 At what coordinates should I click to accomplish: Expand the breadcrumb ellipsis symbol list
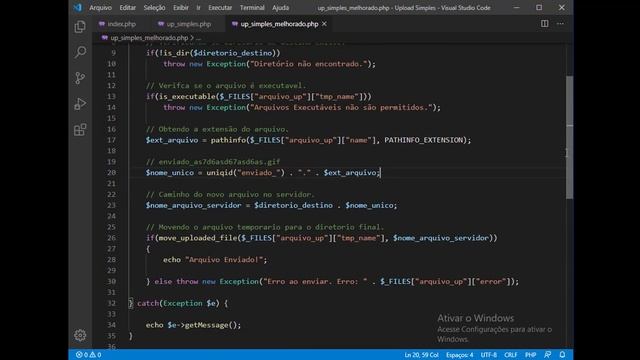pyautogui.click(x=198, y=38)
